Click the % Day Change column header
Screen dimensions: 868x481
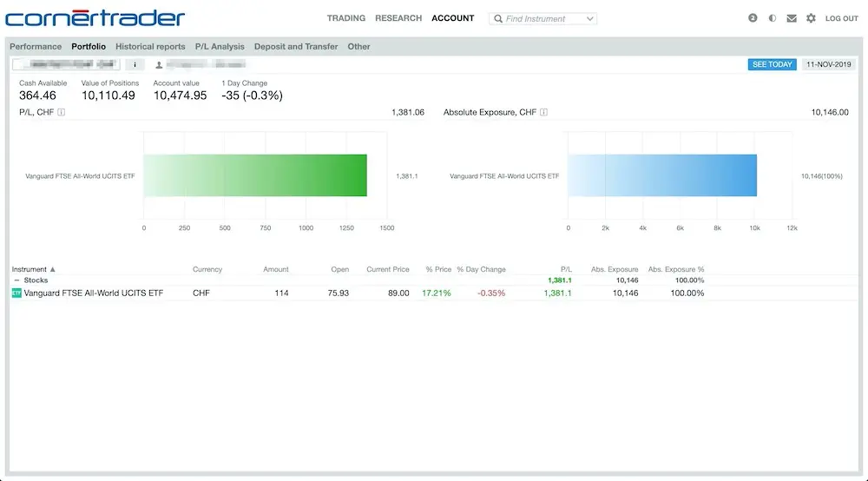coord(481,269)
